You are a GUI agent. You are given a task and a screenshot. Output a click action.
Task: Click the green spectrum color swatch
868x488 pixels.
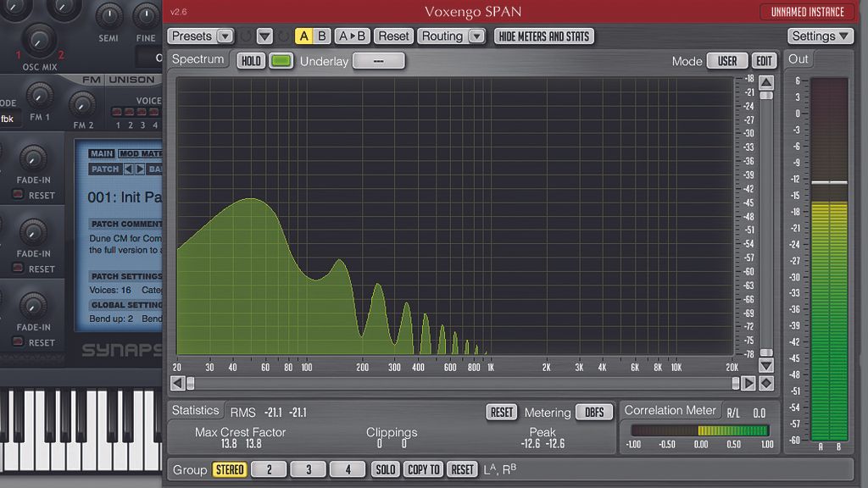[280, 60]
